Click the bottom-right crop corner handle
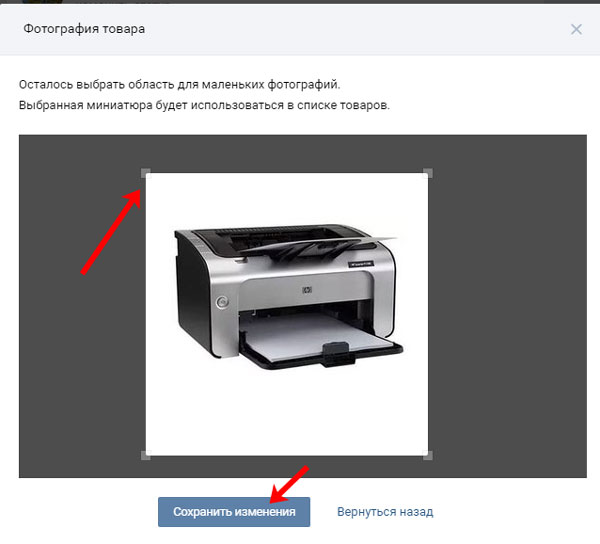Viewport: 600px width, 544px height. tap(428, 455)
